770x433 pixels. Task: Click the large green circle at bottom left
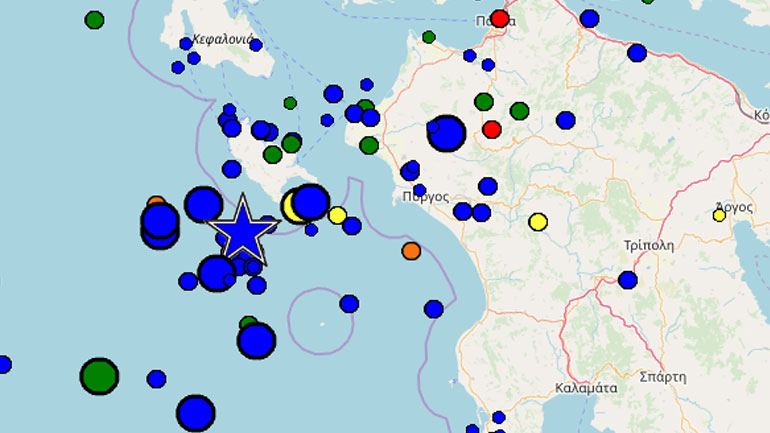[x=99, y=376]
